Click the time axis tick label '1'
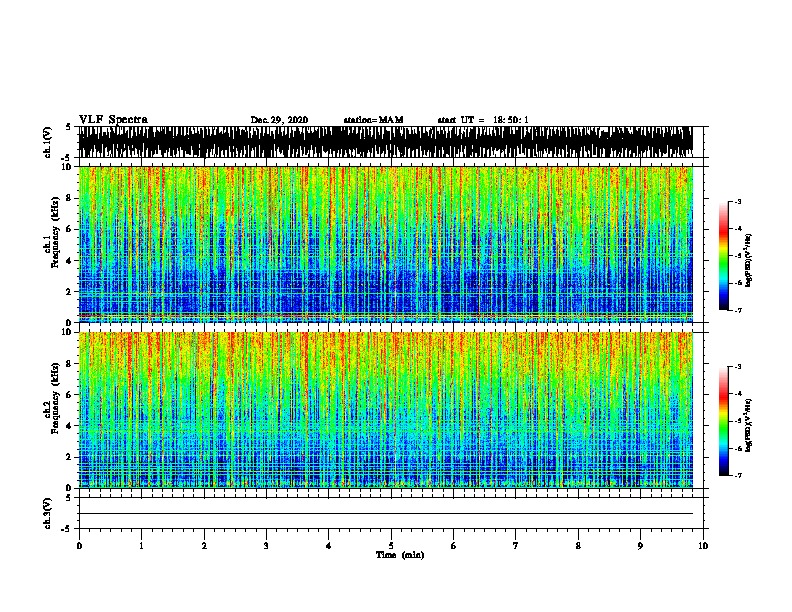Image resolution: width=792 pixels, height=612 pixels. (x=141, y=546)
